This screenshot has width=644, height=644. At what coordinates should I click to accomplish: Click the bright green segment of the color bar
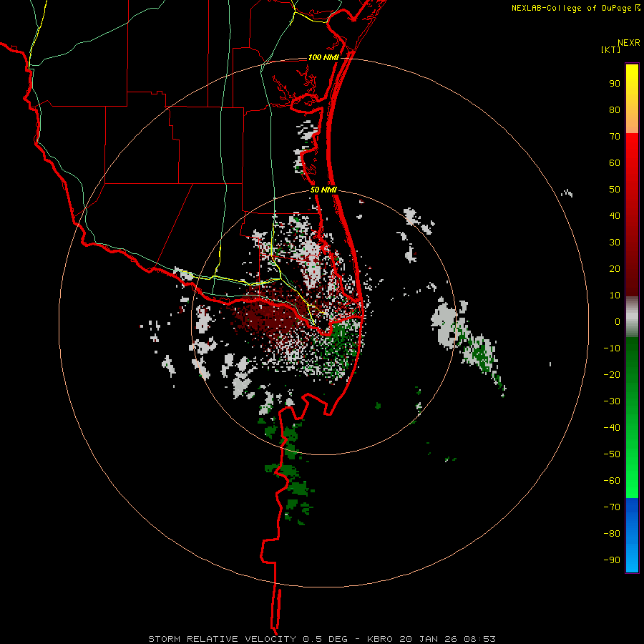(632, 418)
